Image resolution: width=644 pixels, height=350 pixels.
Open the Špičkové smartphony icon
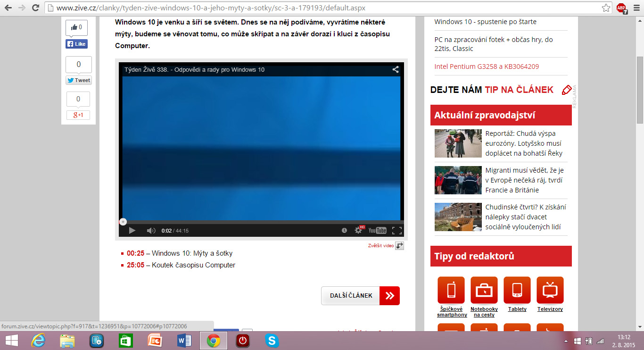click(x=451, y=290)
